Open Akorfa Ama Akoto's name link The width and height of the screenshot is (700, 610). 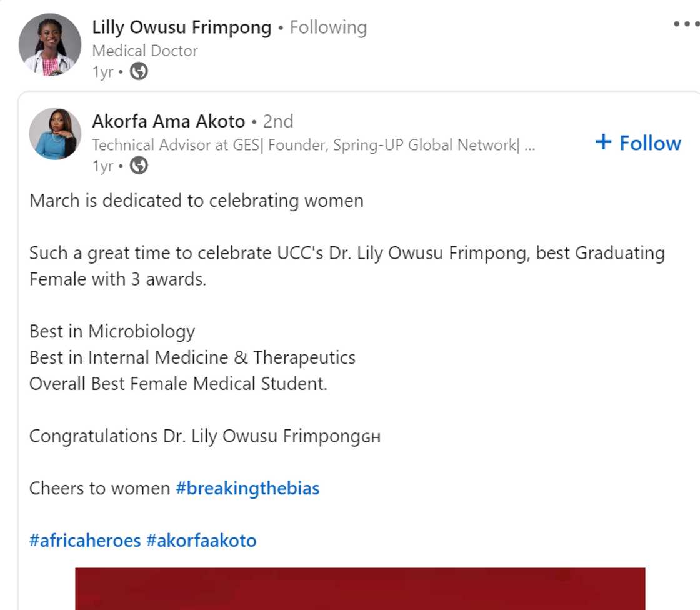click(168, 121)
